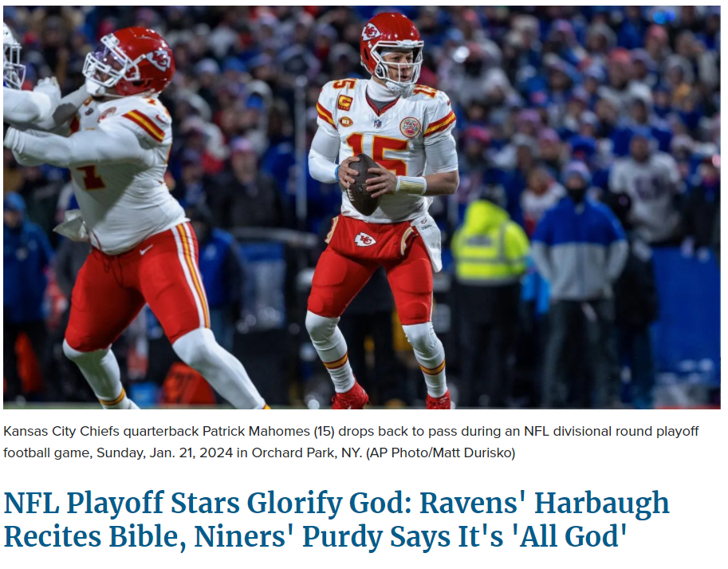Click the round patch on quarterback's chest

(411, 127)
